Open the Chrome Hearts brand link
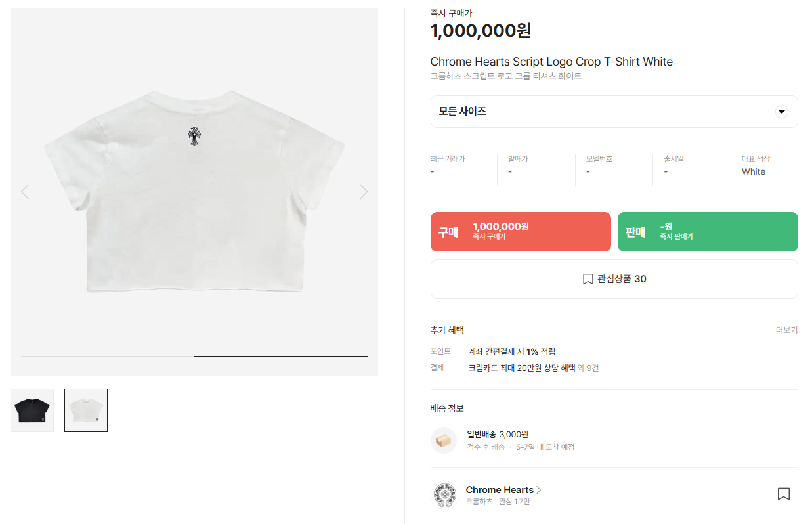This screenshot has width=812, height=524. pyautogui.click(x=500, y=490)
